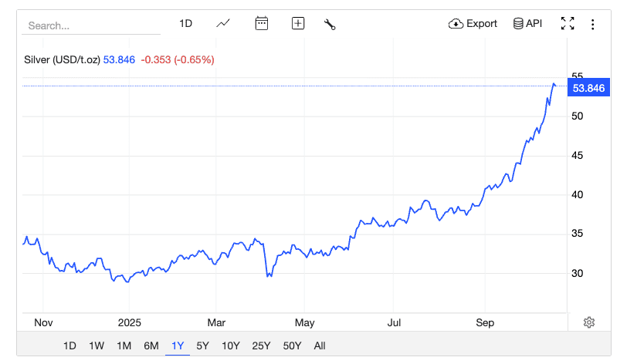Open the wrench drawing tools icon
627x364 pixels.
[330, 24]
